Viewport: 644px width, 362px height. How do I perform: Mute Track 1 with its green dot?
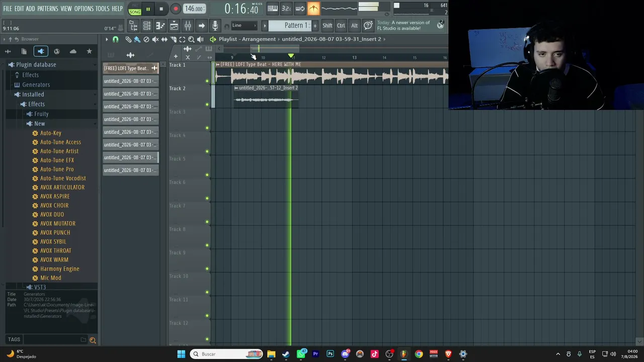click(207, 81)
